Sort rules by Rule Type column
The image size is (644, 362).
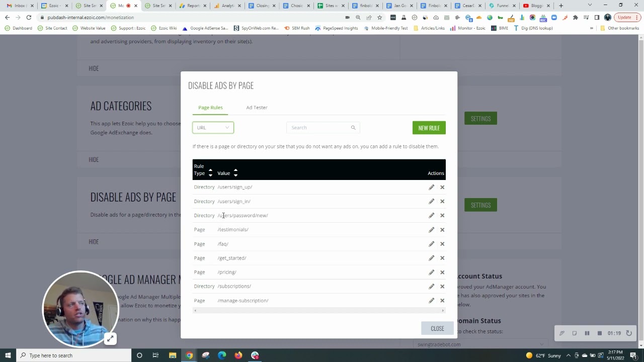click(210, 173)
